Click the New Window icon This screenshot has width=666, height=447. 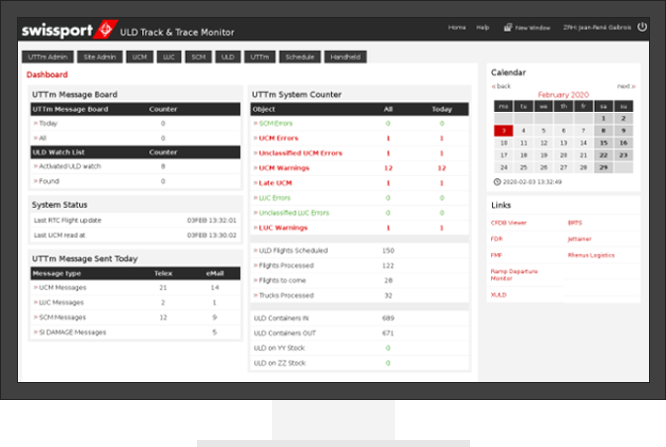click(509, 28)
